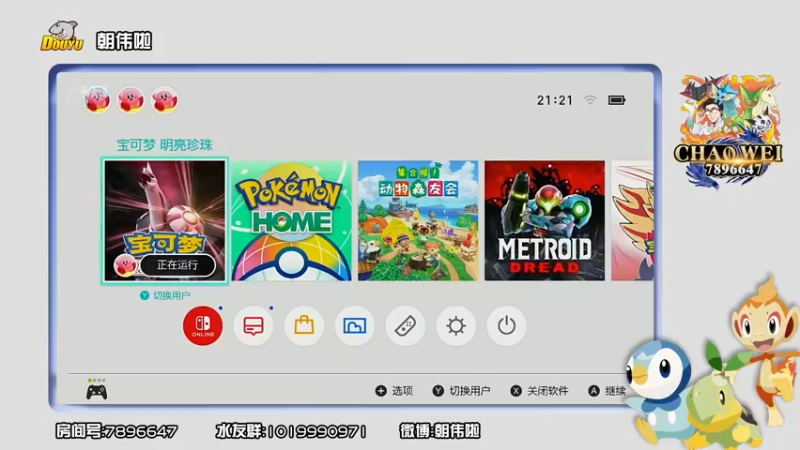800x450 pixels.
Task: Click the 选项 options hint
Action: [394, 391]
